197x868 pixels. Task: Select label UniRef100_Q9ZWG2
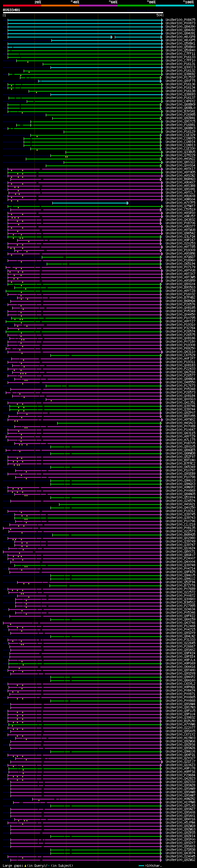tap(180, 859)
